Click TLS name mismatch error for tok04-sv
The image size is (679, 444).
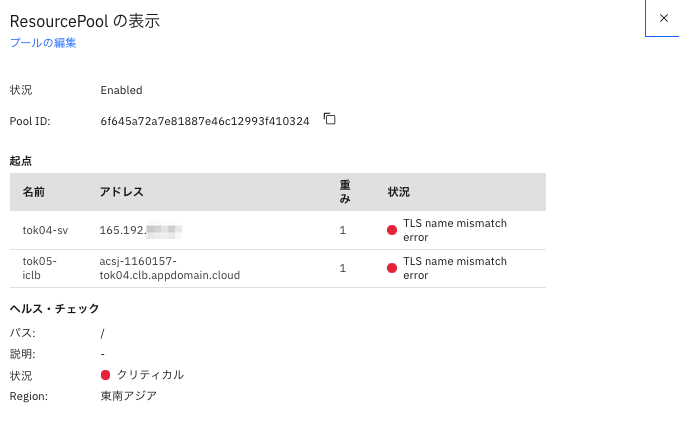coord(454,230)
